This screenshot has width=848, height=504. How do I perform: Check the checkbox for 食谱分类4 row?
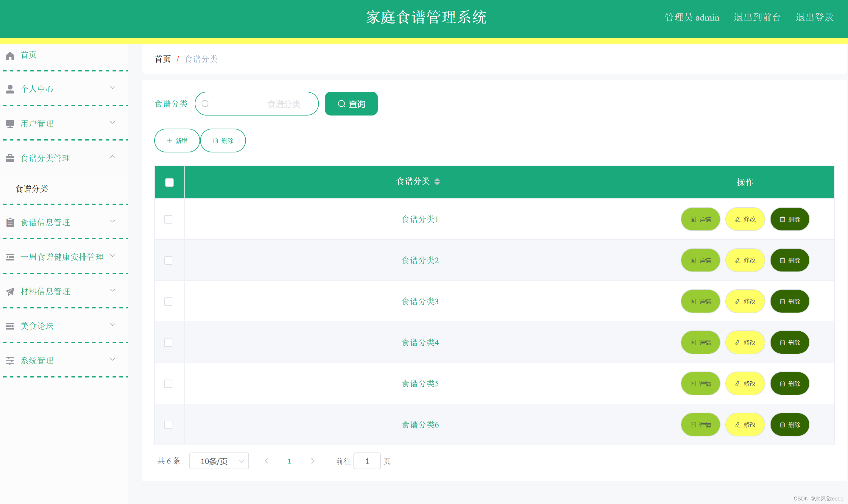(168, 343)
